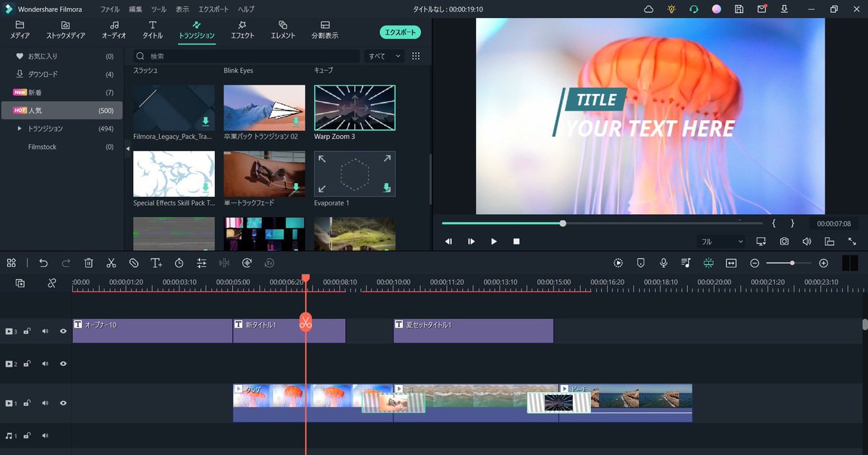868x455 pixels.
Task: Switch to the タイトル tab
Action: (x=153, y=30)
